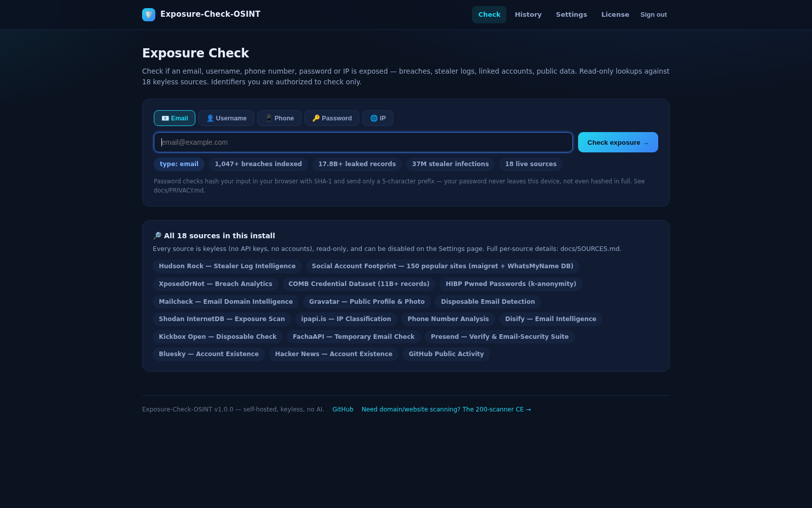Image resolution: width=812 pixels, height=508 pixels.
Task: Click 'Gravatar — Public Profile & Photo' chip
Action: click(x=367, y=302)
